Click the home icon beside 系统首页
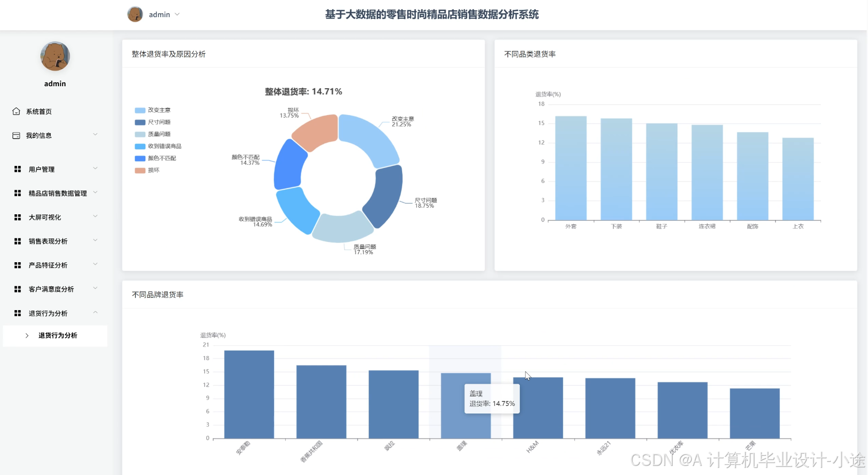This screenshot has width=868, height=475. click(16, 111)
